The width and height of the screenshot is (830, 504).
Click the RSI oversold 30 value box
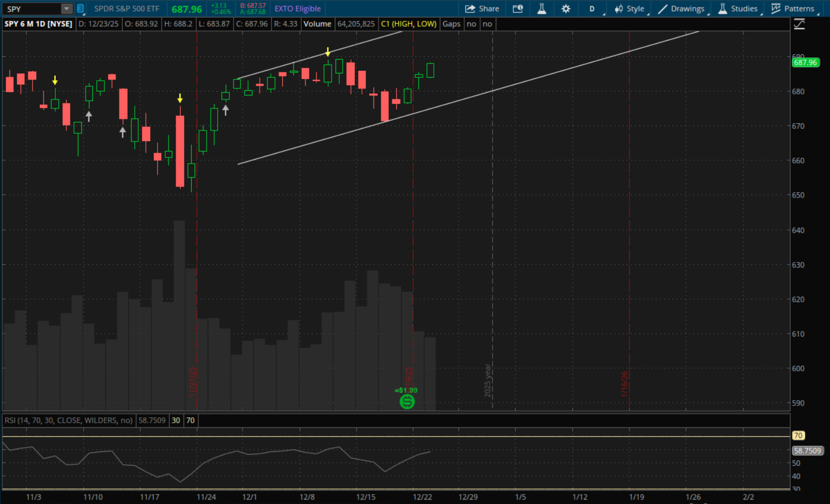[x=176, y=421]
